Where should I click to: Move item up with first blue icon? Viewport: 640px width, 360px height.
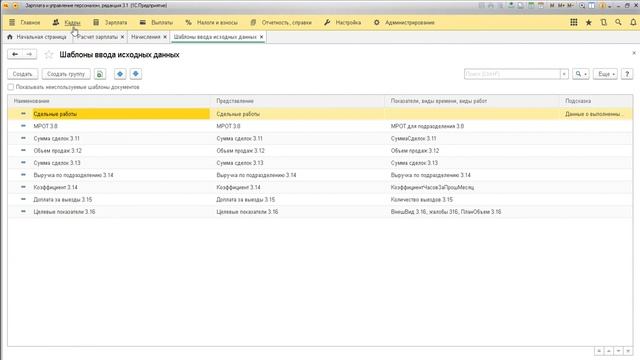point(120,74)
